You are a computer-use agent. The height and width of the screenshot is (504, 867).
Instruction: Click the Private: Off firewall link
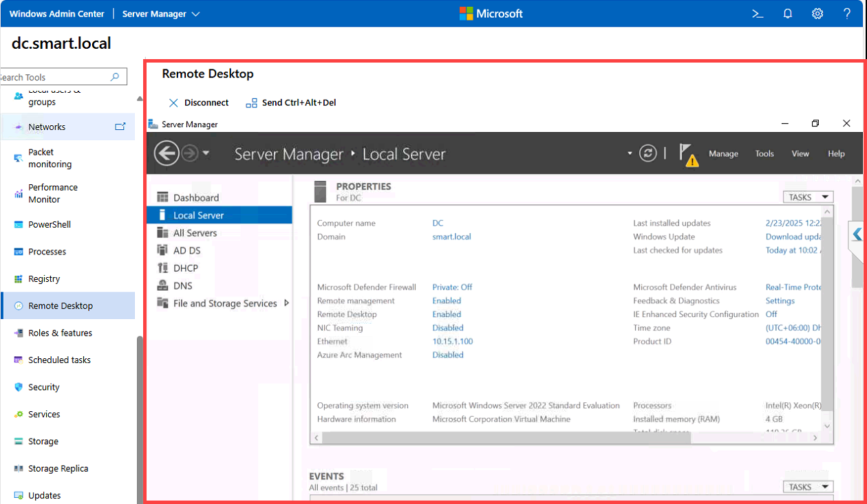(452, 287)
